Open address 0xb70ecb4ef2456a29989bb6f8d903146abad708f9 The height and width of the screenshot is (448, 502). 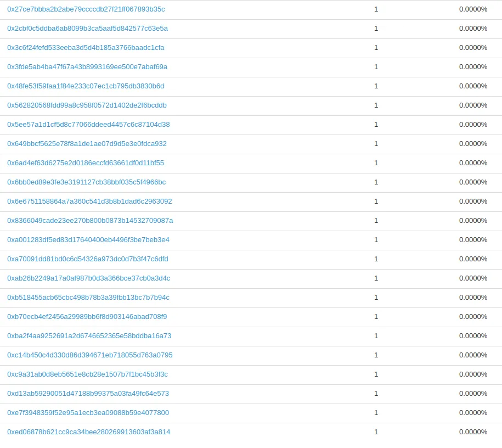point(87,317)
